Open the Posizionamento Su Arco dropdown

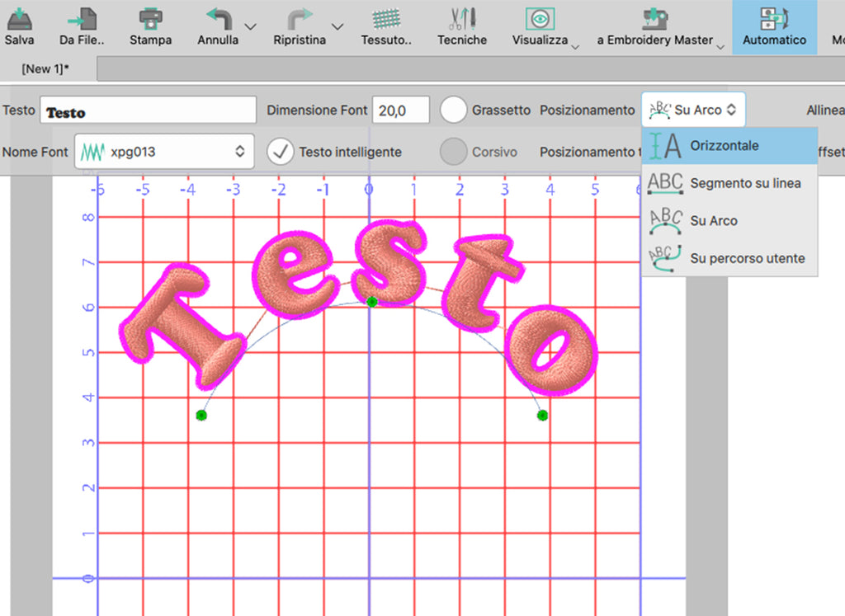693,109
